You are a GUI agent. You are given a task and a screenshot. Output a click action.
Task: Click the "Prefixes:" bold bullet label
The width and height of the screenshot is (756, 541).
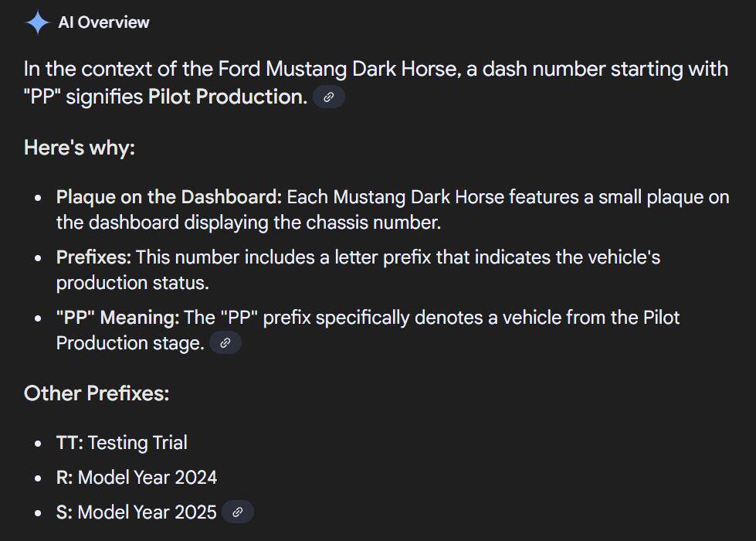[x=94, y=257]
